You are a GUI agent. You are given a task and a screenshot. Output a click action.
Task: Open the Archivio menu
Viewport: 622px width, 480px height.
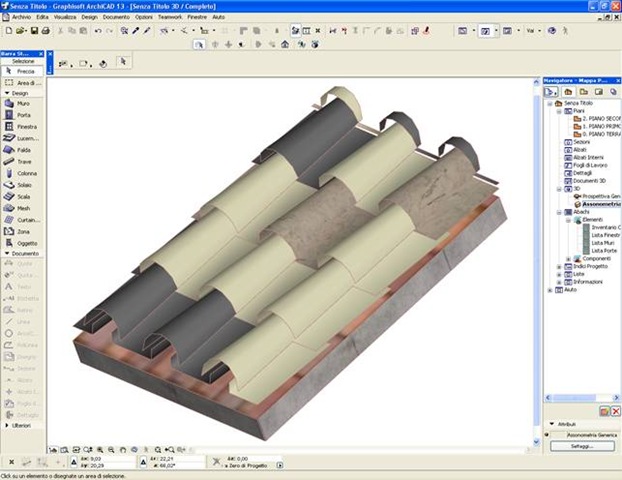pyautogui.click(x=21, y=17)
